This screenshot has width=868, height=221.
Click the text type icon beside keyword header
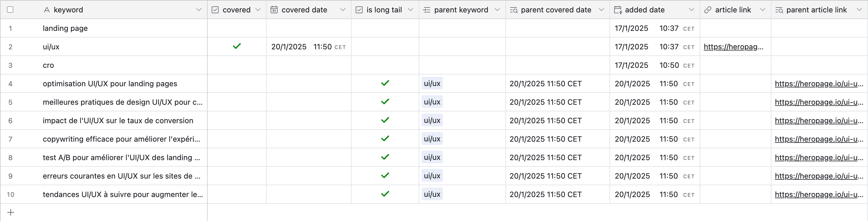pyautogui.click(x=47, y=10)
